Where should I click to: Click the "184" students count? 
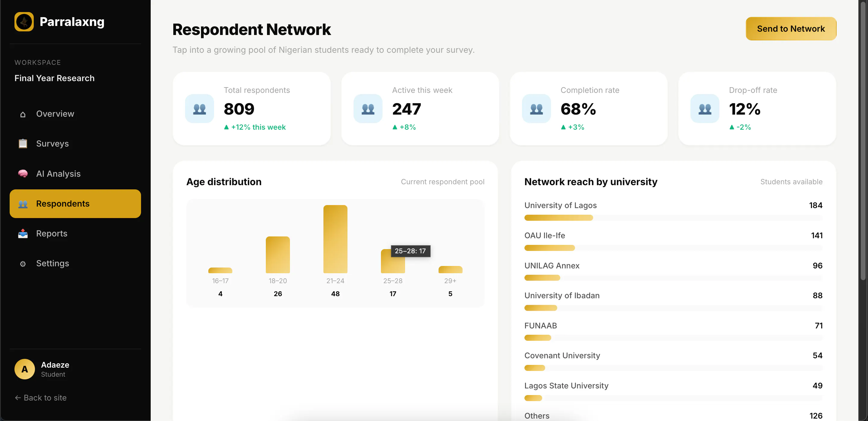pyautogui.click(x=816, y=205)
